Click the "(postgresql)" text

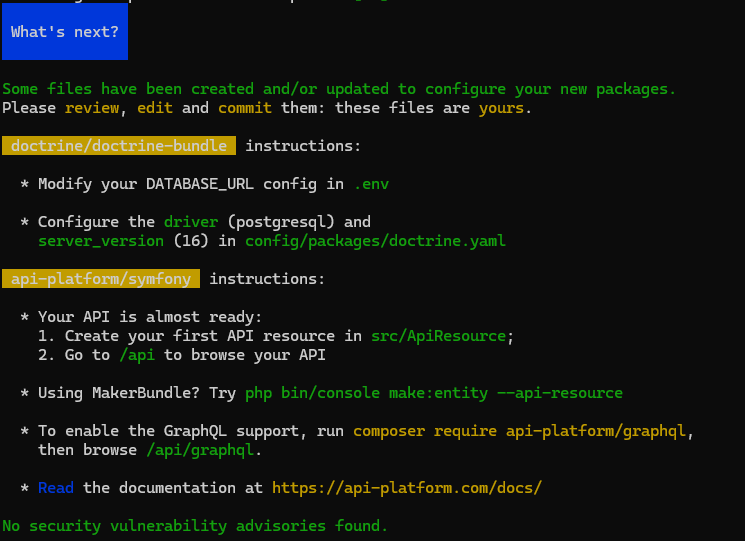[x=281, y=222]
